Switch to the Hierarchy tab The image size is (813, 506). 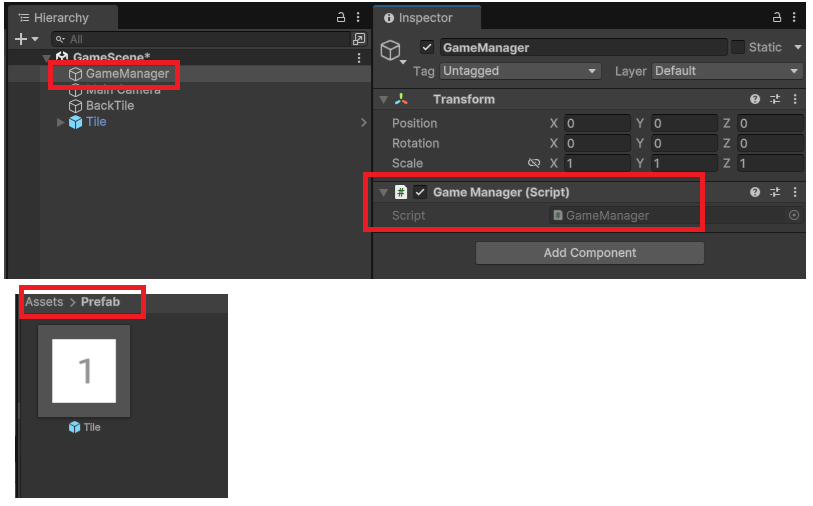(x=60, y=17)
